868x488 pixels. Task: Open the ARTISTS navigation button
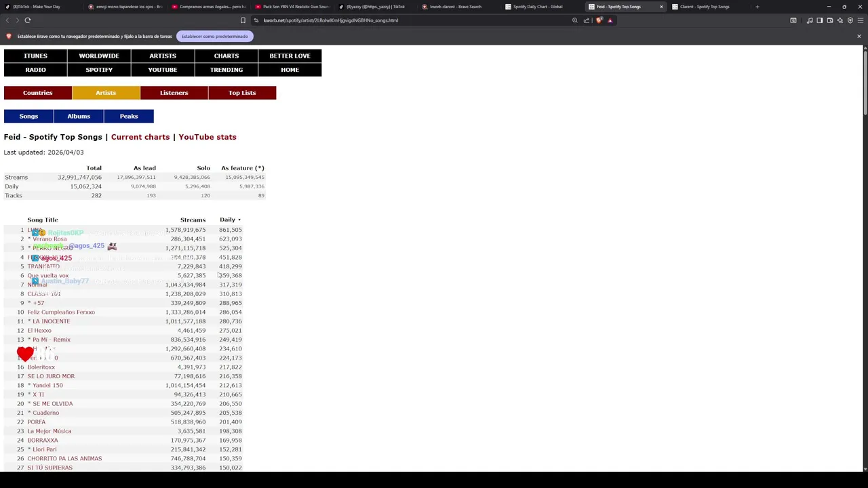coord(163,56)
